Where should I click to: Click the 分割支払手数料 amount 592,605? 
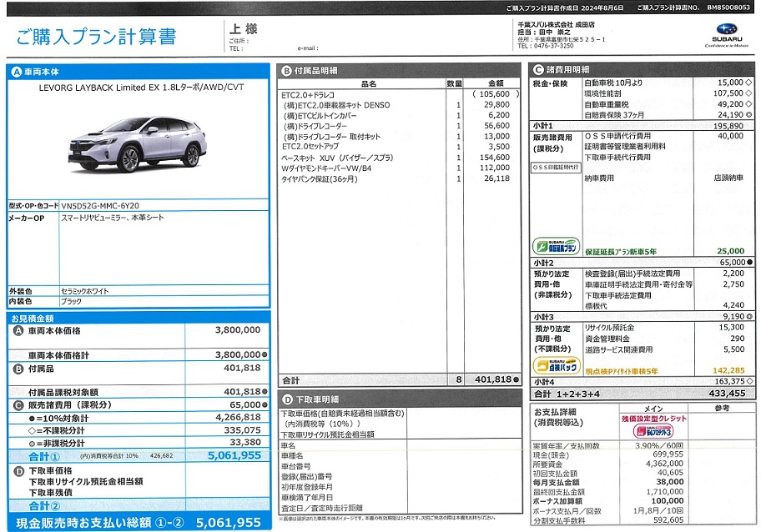(x=668, y=519)
